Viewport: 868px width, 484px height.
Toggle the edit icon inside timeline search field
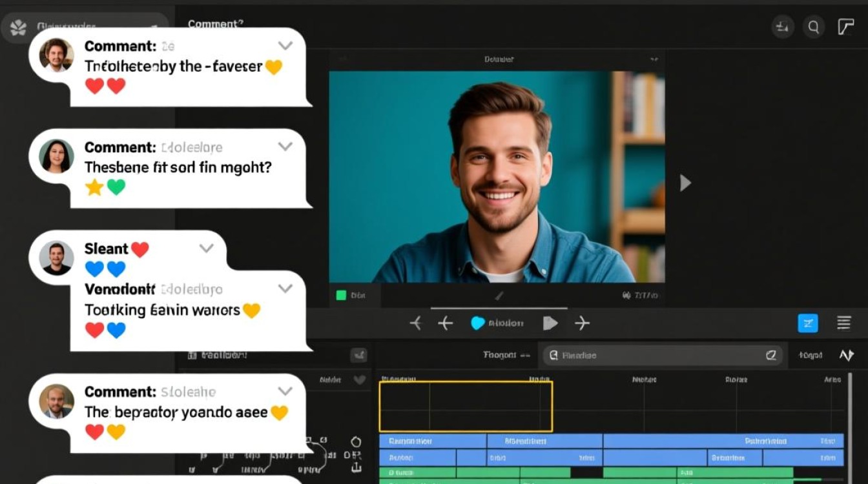click(770, 355)
